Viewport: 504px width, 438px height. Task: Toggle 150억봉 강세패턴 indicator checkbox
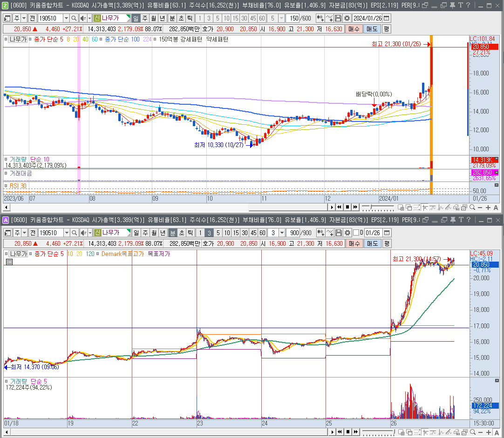[155, 39]
